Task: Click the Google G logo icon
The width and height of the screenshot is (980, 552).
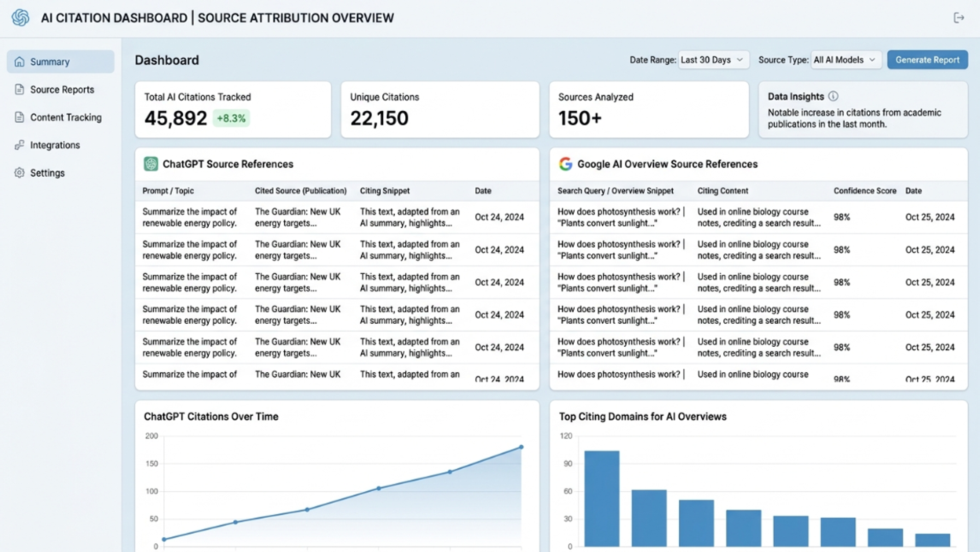Action: pyautogui.click(x=566, y=164)
